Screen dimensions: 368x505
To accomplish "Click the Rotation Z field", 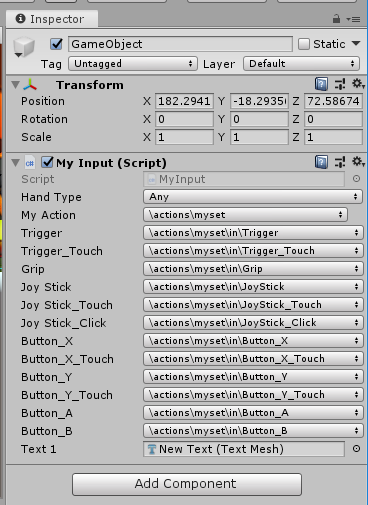I will tap(333, 119).
